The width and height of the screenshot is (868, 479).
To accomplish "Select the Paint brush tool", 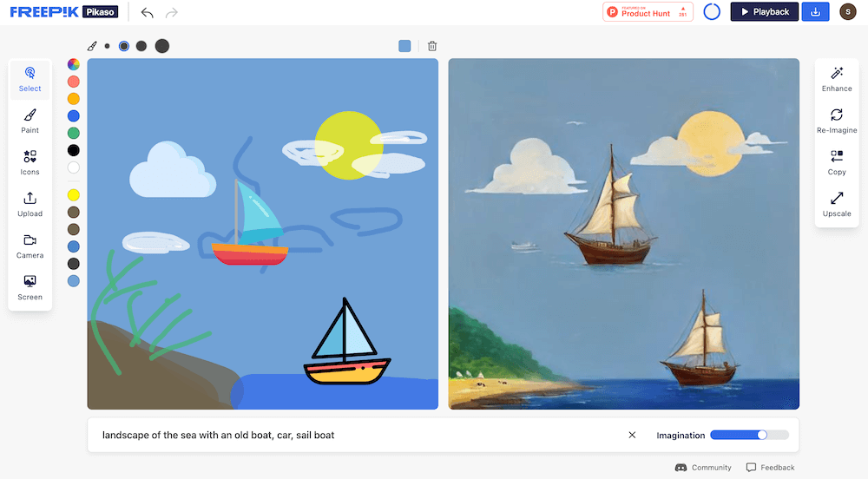I will tap(30, 121).
